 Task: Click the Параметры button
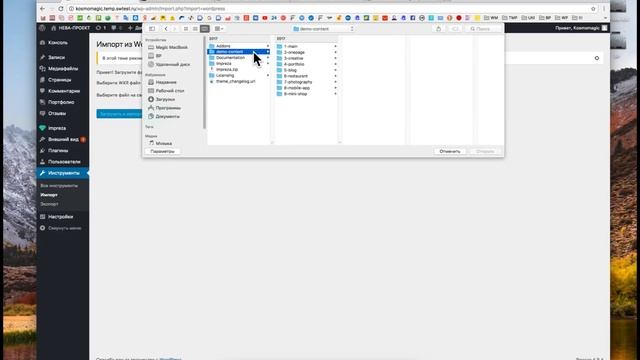coord(162,151)
